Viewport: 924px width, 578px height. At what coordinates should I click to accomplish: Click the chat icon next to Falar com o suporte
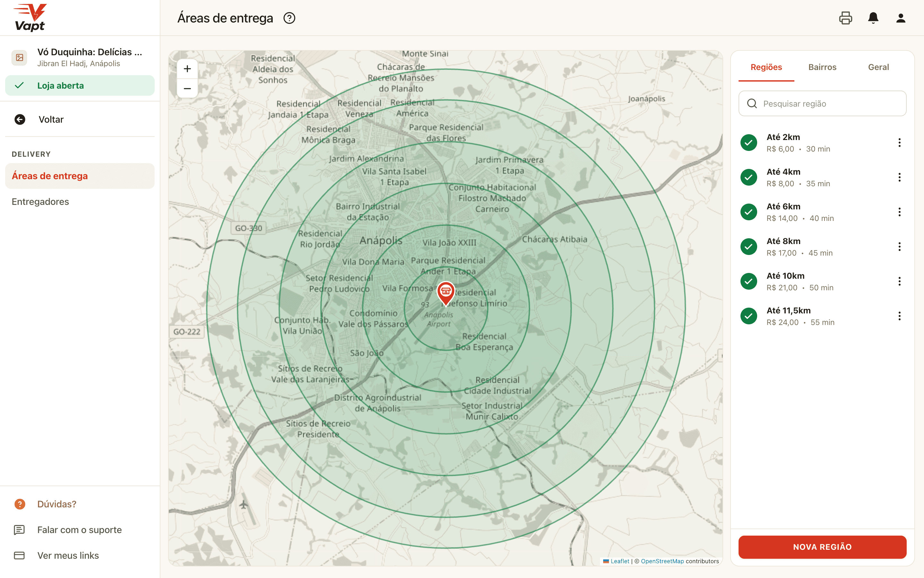click(20, 530)
